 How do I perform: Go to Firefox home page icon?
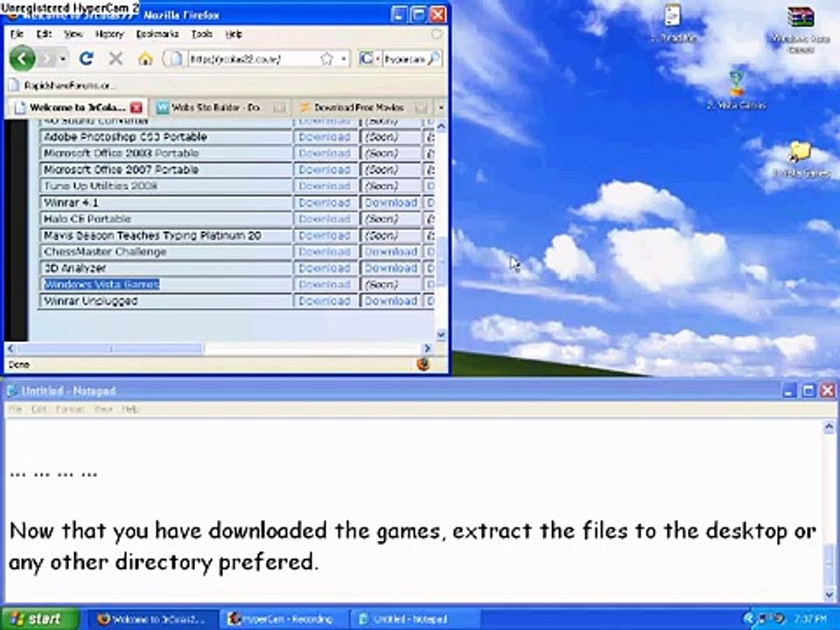pos(145,59)
